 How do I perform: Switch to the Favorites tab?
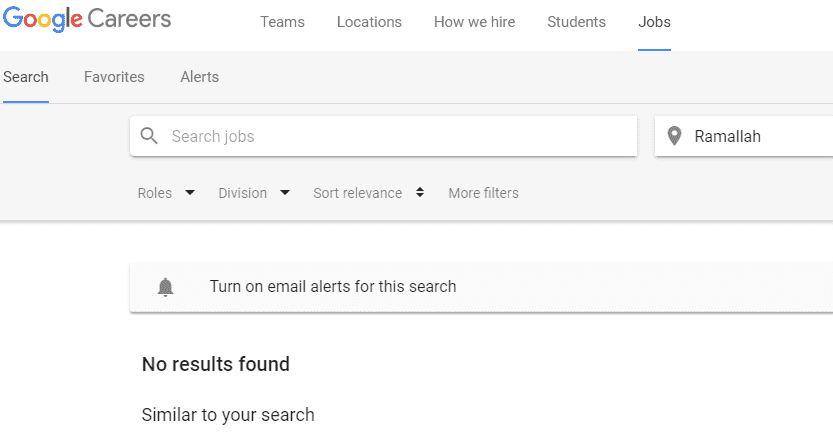[x=114, y=77]
